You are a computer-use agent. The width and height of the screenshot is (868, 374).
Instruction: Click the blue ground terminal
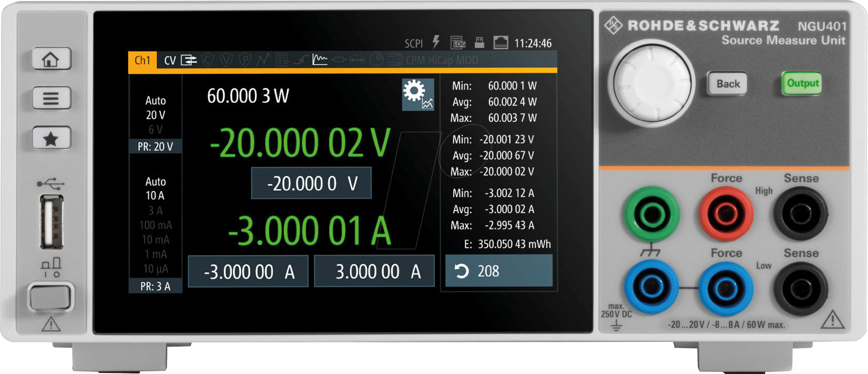pos(652,287)
